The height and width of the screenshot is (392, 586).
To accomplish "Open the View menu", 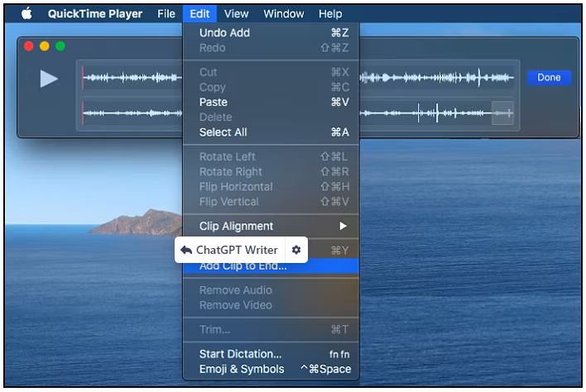I will 236,14.
